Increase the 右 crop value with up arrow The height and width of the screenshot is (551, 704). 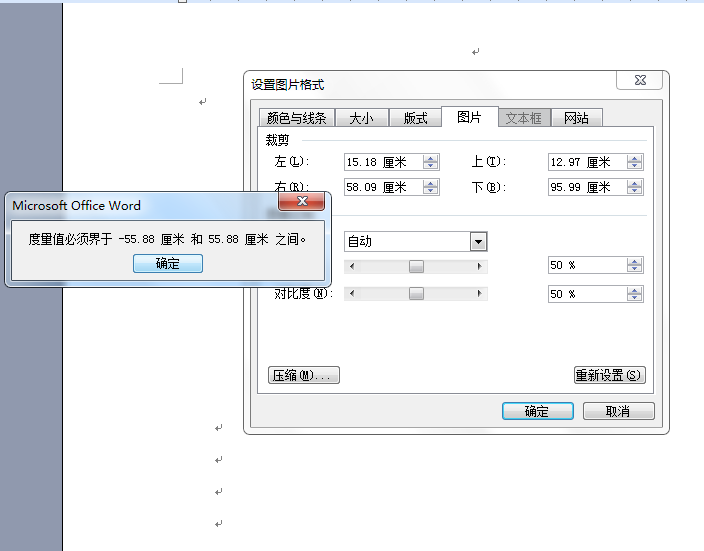(x=431, y=184)
